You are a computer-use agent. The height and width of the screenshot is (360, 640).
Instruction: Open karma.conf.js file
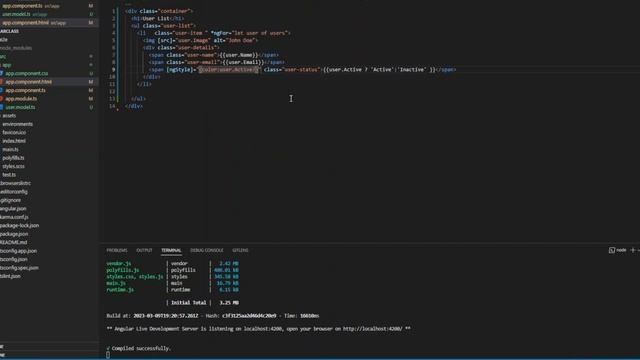14,217
